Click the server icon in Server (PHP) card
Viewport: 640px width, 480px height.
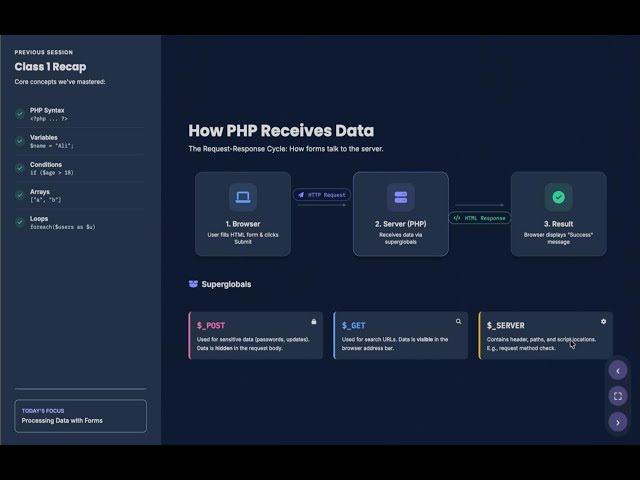coord(401,197)
